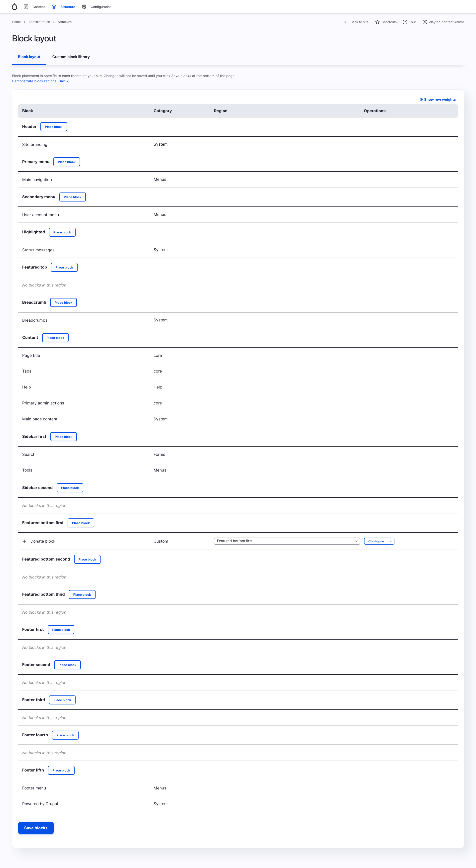
Task: Click Configure for Donate block
Action: pos(376,541)
